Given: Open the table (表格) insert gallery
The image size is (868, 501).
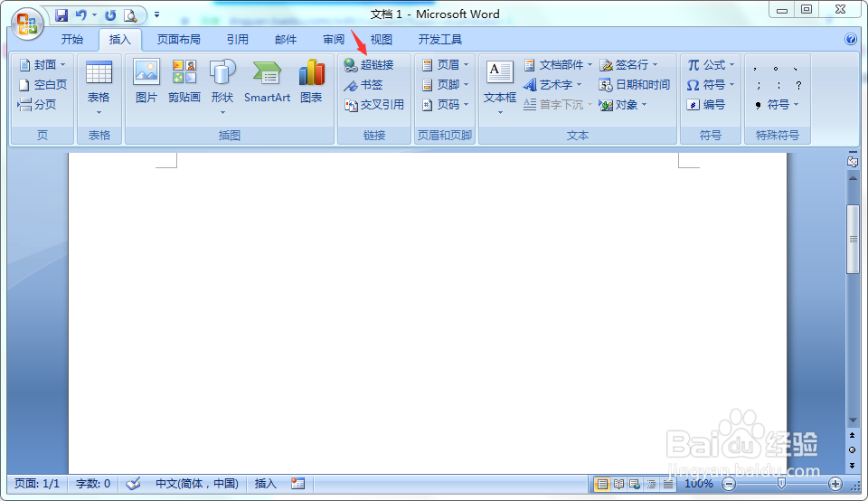Looking at the screenshot, I should pyautogui.click(x=99, y=88).
